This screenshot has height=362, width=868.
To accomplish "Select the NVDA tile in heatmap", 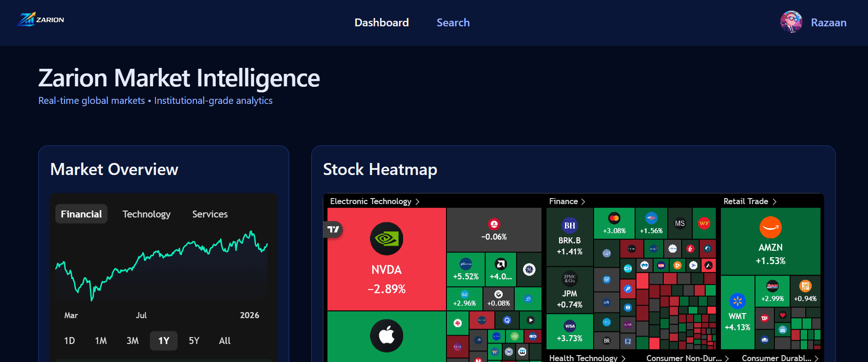I will [386, 259].
